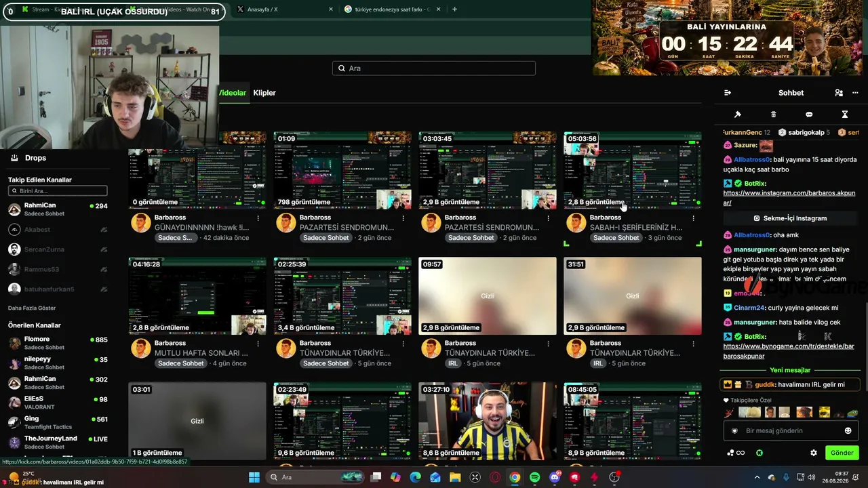
Task: Open Windows Start menu
Action: pyautogui.click(x=254, y=477)
